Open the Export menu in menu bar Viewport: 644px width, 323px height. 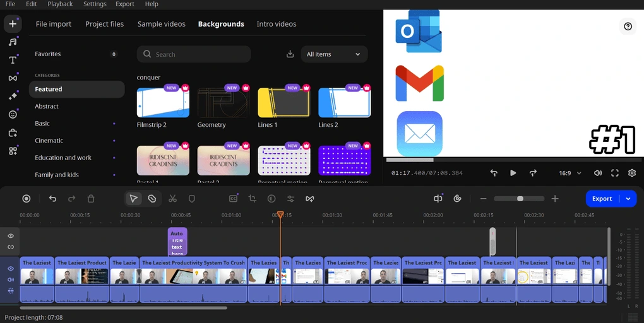[x=125, y=4]
